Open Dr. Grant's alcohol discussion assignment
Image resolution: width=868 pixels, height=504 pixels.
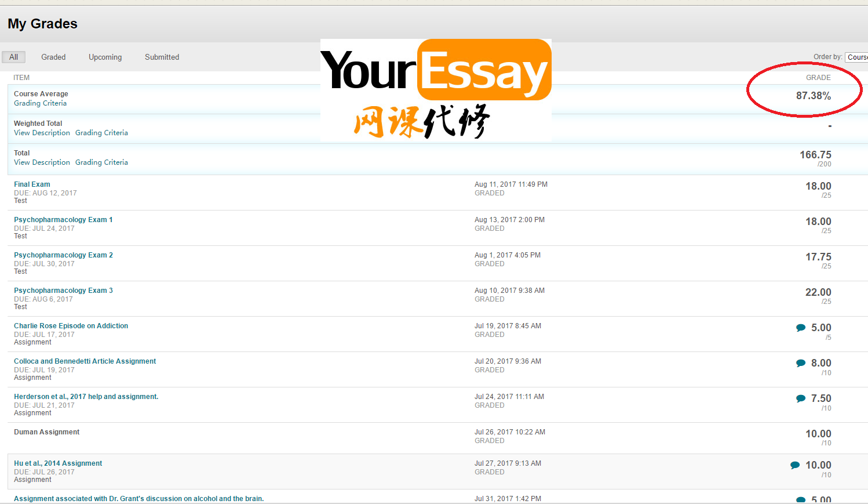tap(138, 499)
